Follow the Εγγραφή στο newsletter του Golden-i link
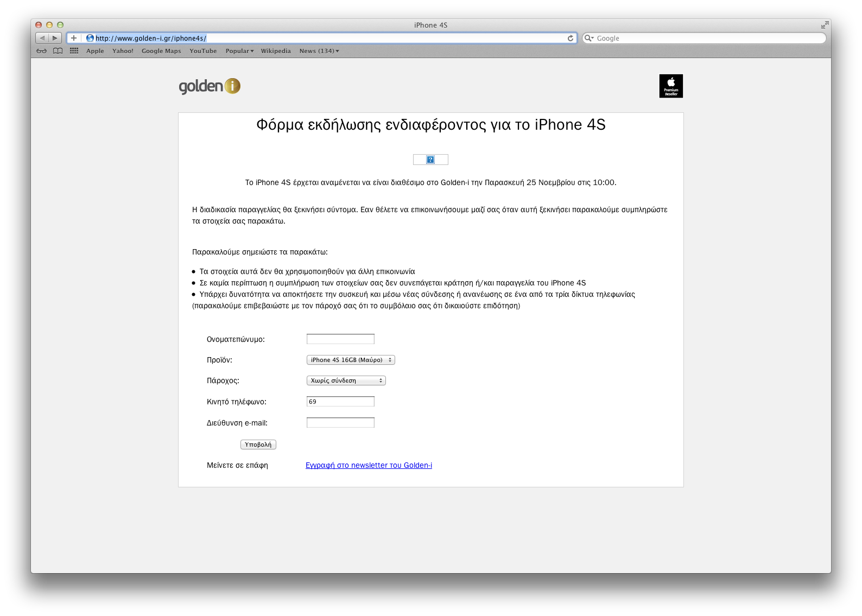862x616 pixels. pos(369,465)
